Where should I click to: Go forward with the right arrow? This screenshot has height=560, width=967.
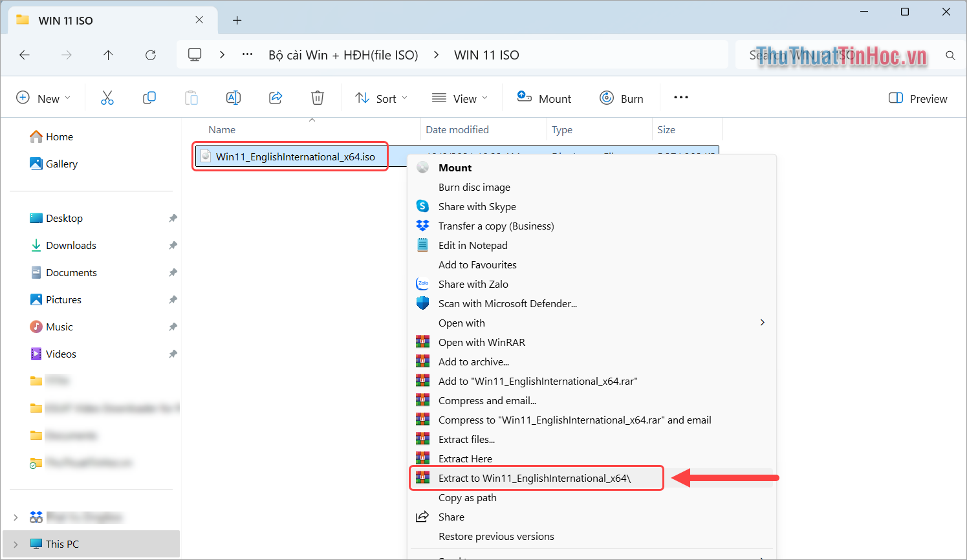point(67,55)
